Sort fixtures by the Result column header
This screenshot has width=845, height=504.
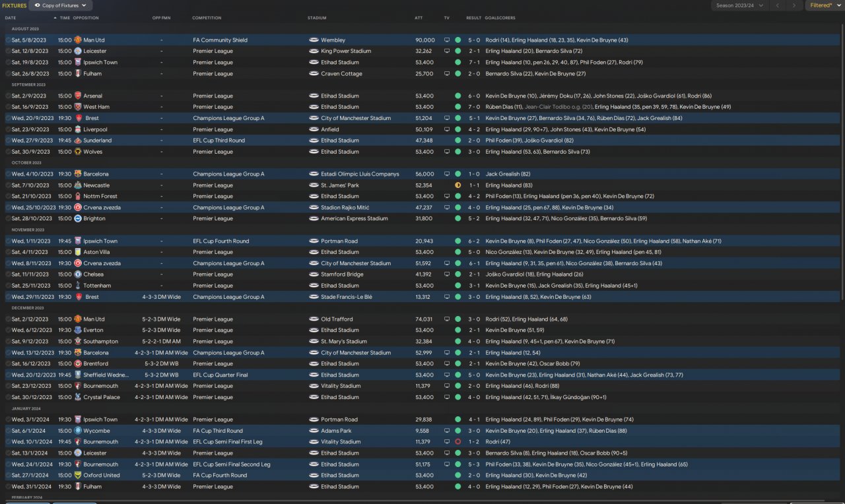point(473,18)
